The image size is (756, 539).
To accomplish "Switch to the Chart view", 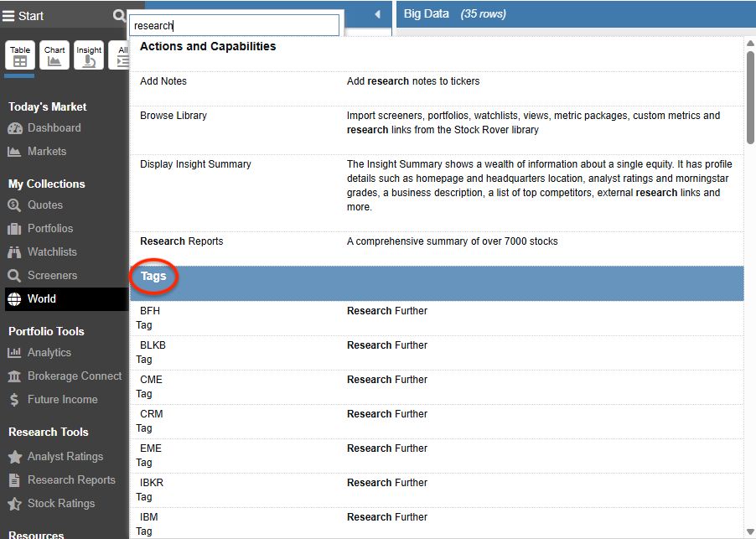I will tap(54, 55).
